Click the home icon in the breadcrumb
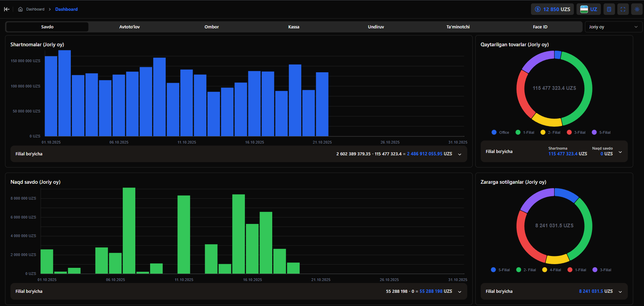Screen dimensions: 644x306 coord(21,9)
